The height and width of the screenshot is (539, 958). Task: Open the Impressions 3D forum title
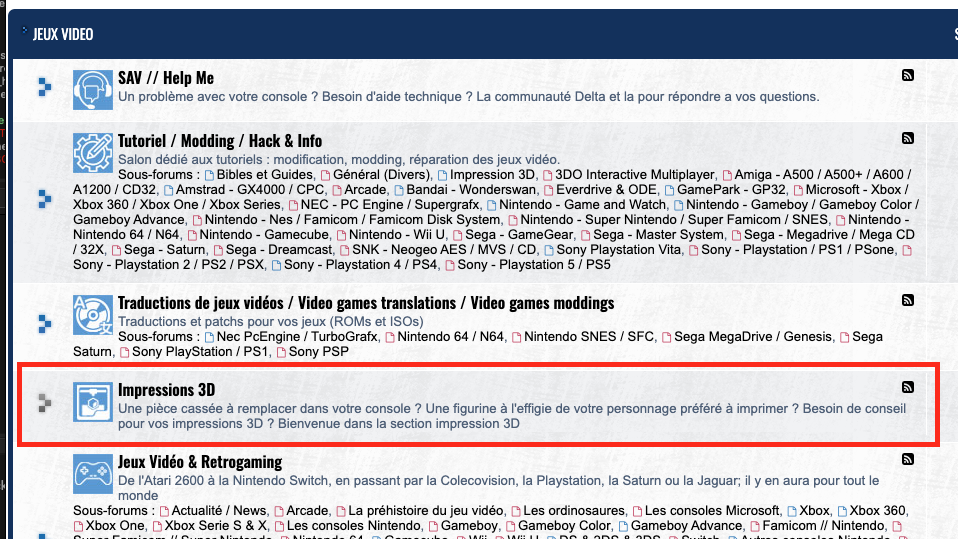(166, 390)
